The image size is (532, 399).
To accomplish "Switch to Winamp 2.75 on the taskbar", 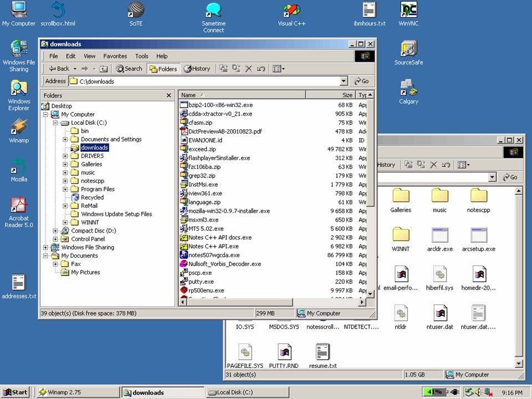I will [x=78, y=392].
